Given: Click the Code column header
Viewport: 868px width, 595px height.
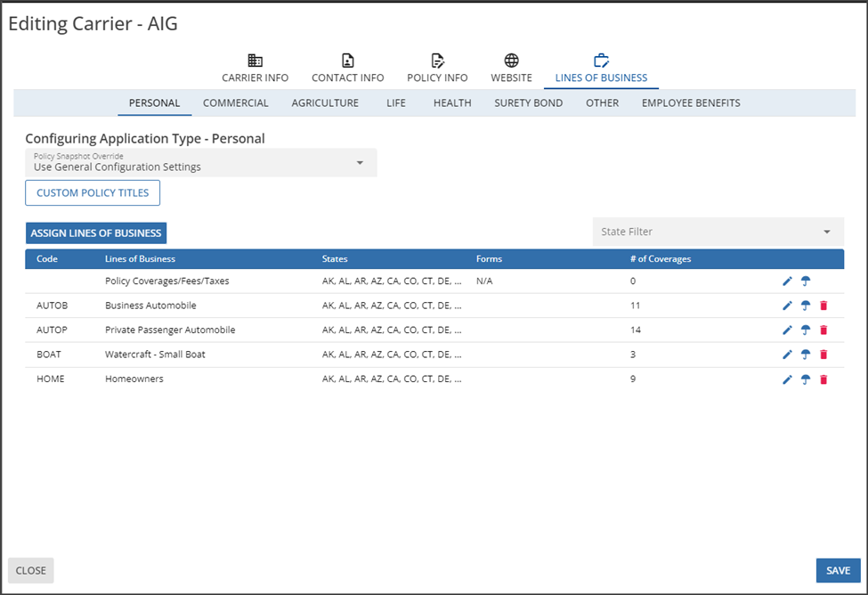Looking at the screenshot, I should click(47, 258).
